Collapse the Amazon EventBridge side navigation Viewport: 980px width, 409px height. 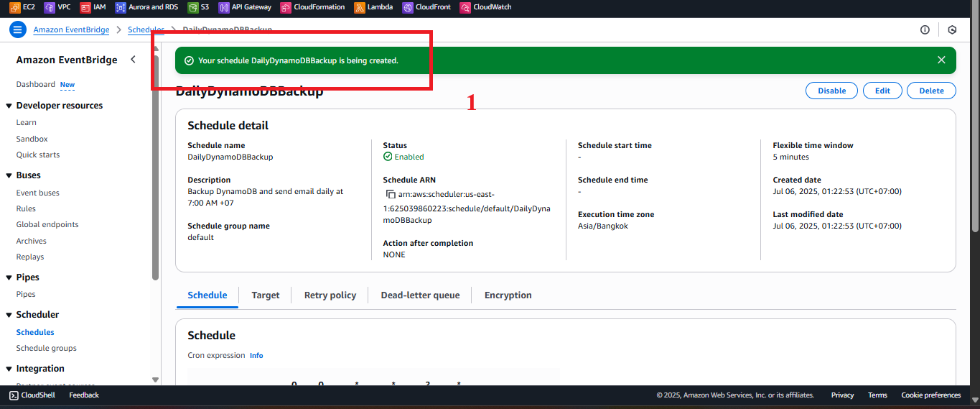click(133, 60)
